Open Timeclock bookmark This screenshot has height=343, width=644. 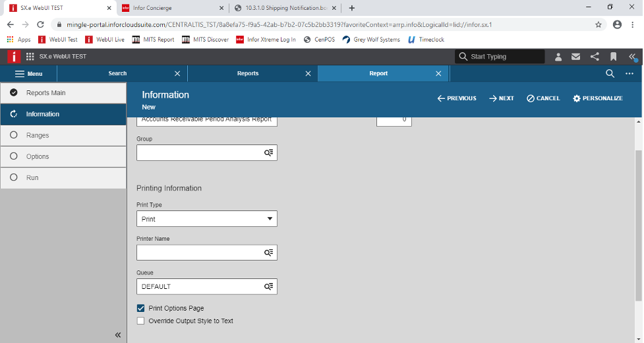426,40
